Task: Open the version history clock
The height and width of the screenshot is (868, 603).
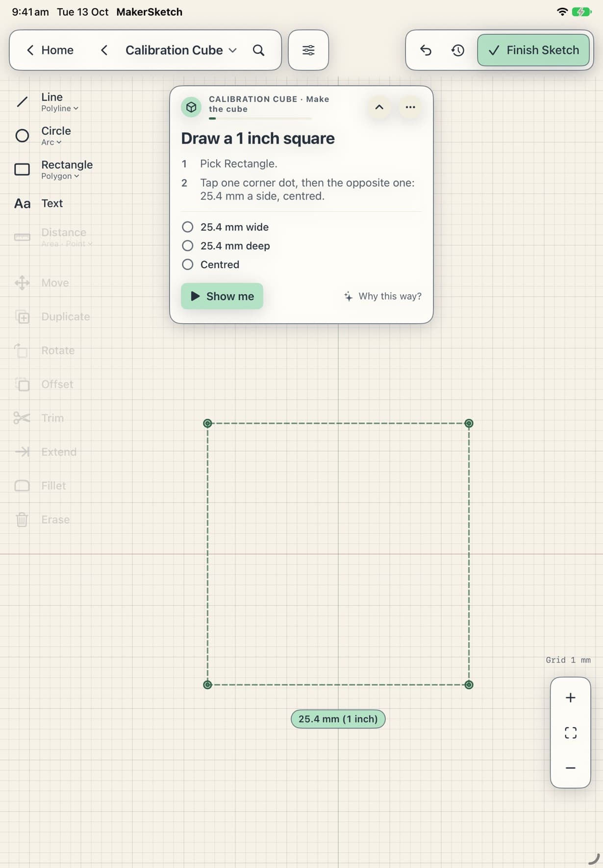Action: click(458, 50)
